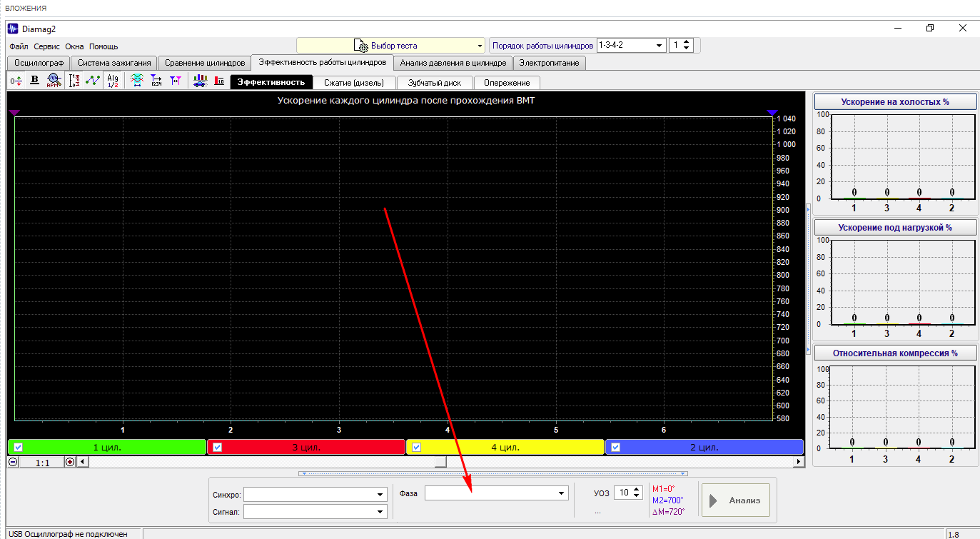Click the red bar with 10 icon
980x539 pixels.
[220, 81]
